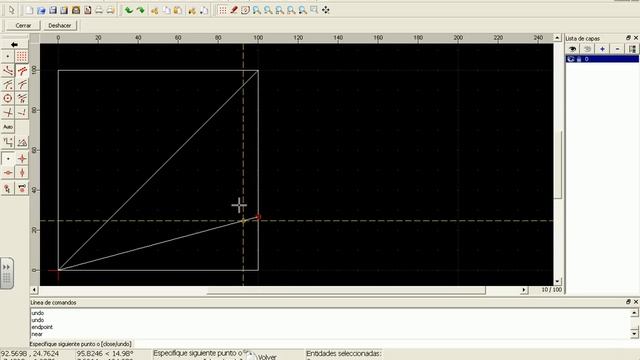The height and width of the screenshot is (360, 640).
Task: Restrict movement vertically
Action: [x=22, y=173]
